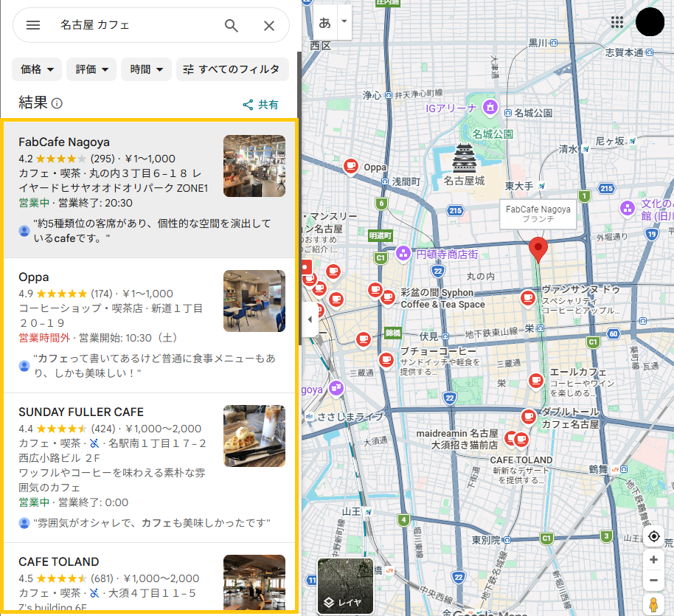Zoom in with the plus button

click(654, 560)
